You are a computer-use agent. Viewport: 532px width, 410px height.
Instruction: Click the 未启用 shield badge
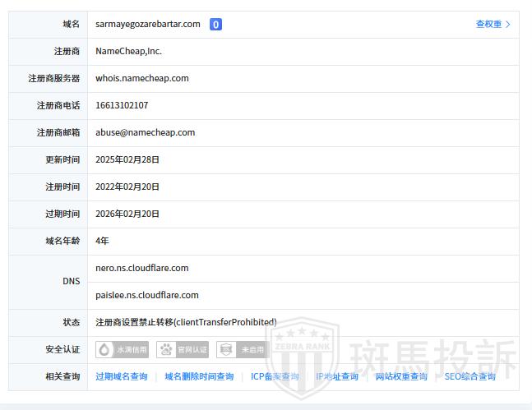(x=243, y=349)
